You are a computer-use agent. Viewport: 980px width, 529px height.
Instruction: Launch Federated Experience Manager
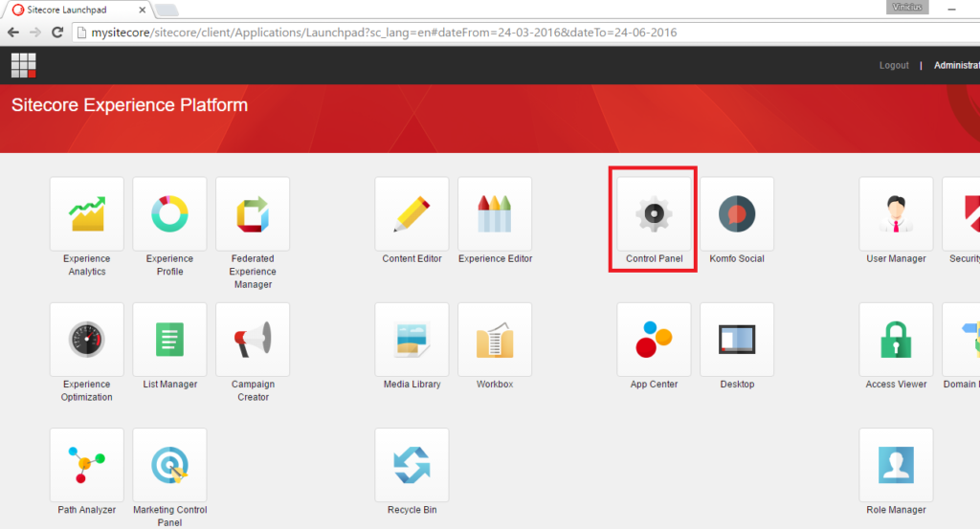pos(253,214)
